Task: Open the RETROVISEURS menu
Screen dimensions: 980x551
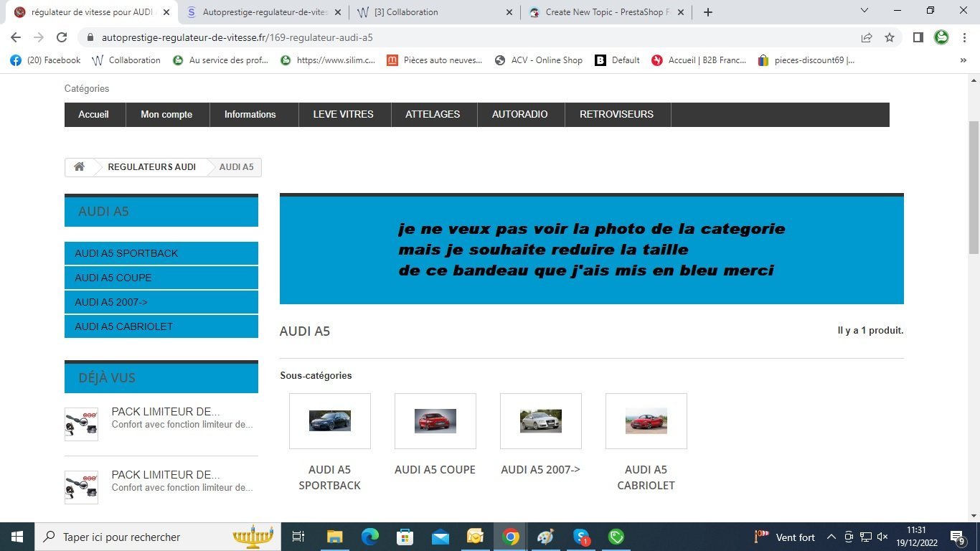Action: (617, 115)
